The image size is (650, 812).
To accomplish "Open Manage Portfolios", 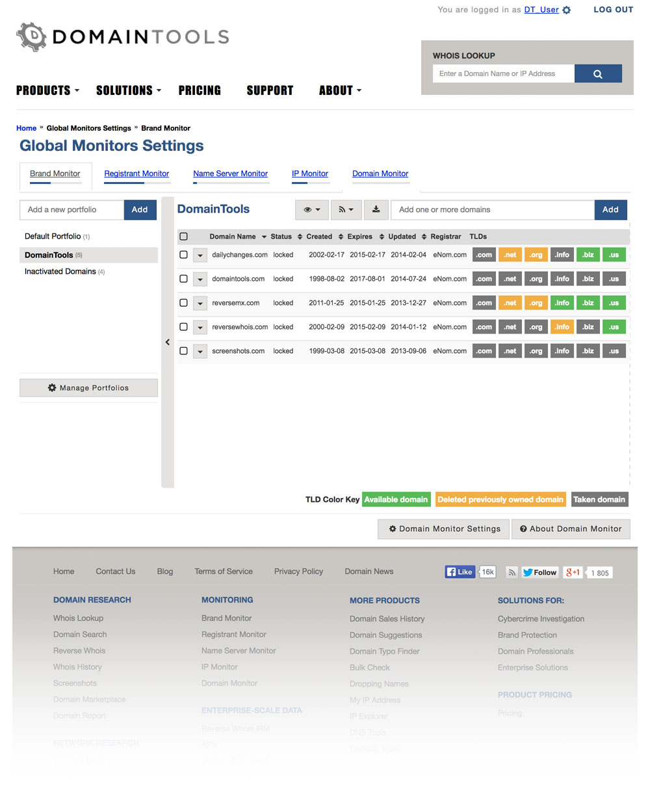I will point(88,387).
